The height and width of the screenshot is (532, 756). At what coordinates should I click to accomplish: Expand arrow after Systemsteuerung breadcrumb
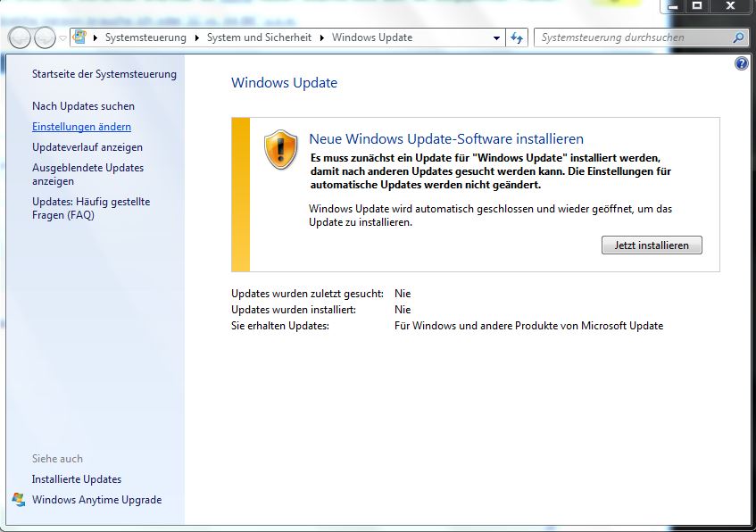(196, 37)
